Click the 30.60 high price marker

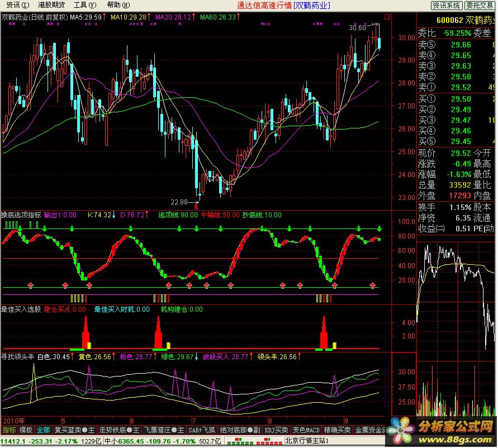(x=358, y=27)
